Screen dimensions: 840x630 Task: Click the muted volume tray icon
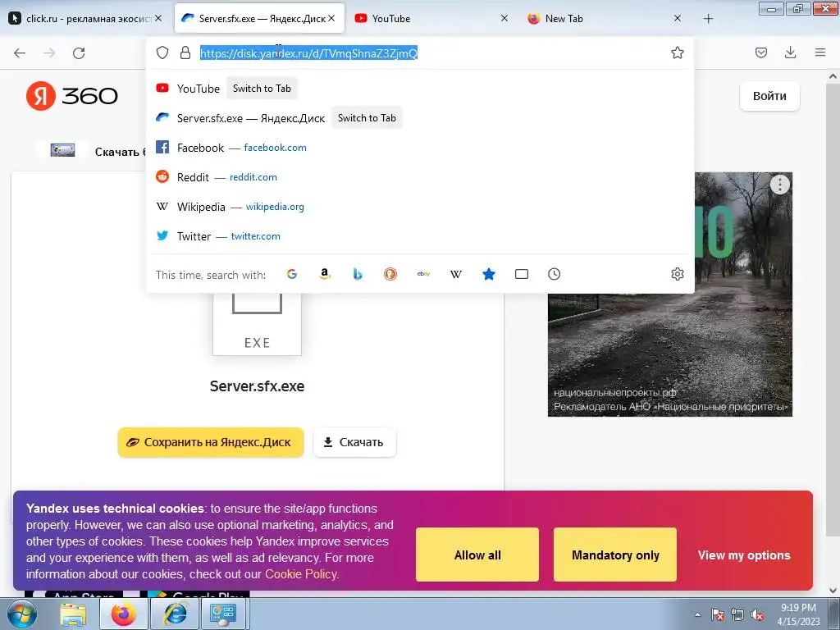757,614
